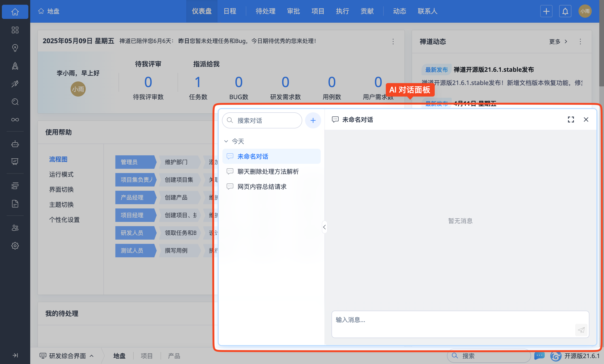This screenshot has width=604, height=364.
Task: Expand the left sidebar with bottom arrow
Action: click(x=15, y=355)
